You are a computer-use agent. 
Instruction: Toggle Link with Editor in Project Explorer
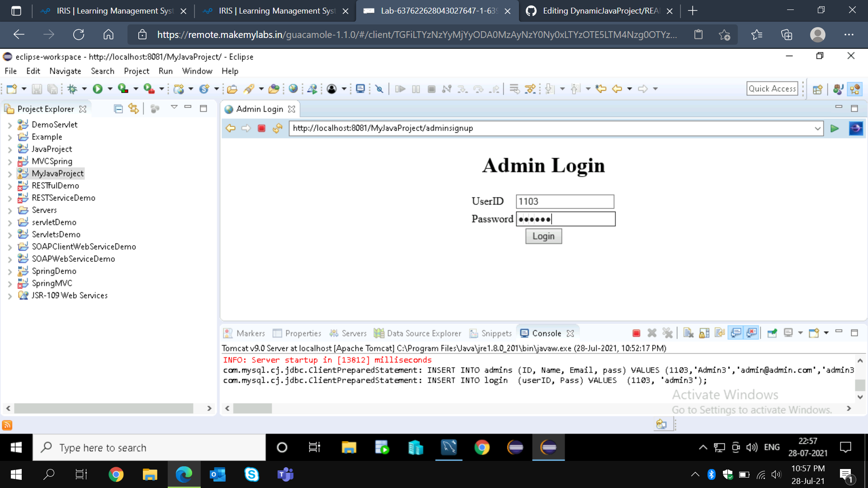tap(133, 109)
